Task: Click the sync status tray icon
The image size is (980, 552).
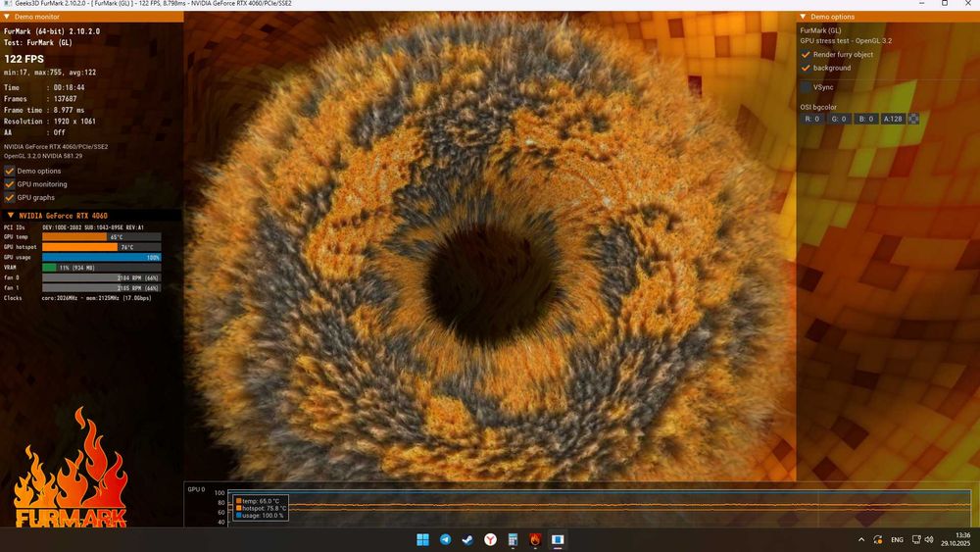Action: tap(877, 539)
